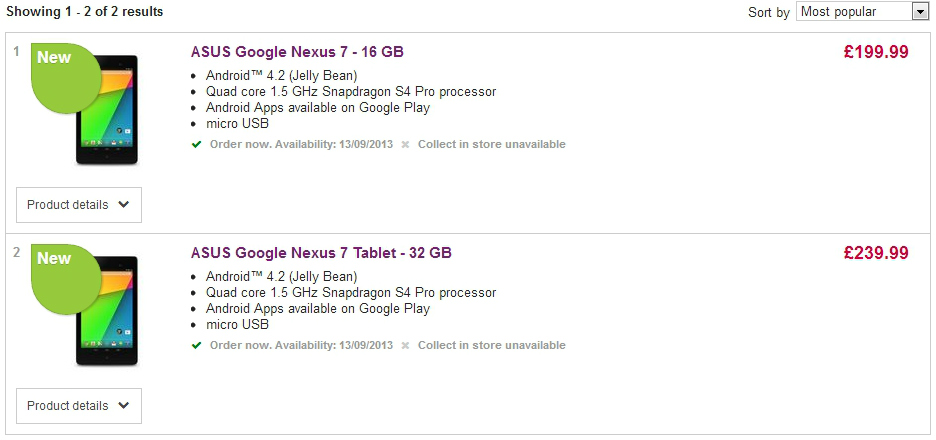The image size is (936, 440).
Task: Click the green New badge on first product
Action: click(x=64, y=77)
